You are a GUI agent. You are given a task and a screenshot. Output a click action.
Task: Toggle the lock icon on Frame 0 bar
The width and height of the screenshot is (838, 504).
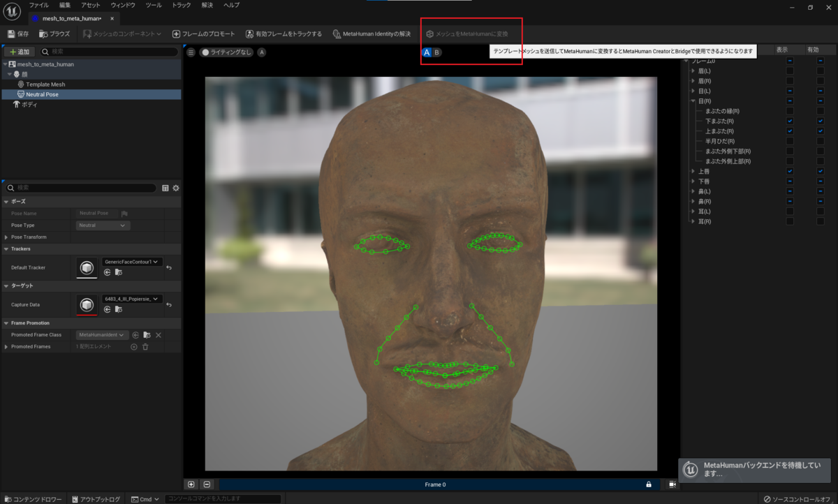click(648, 484)
